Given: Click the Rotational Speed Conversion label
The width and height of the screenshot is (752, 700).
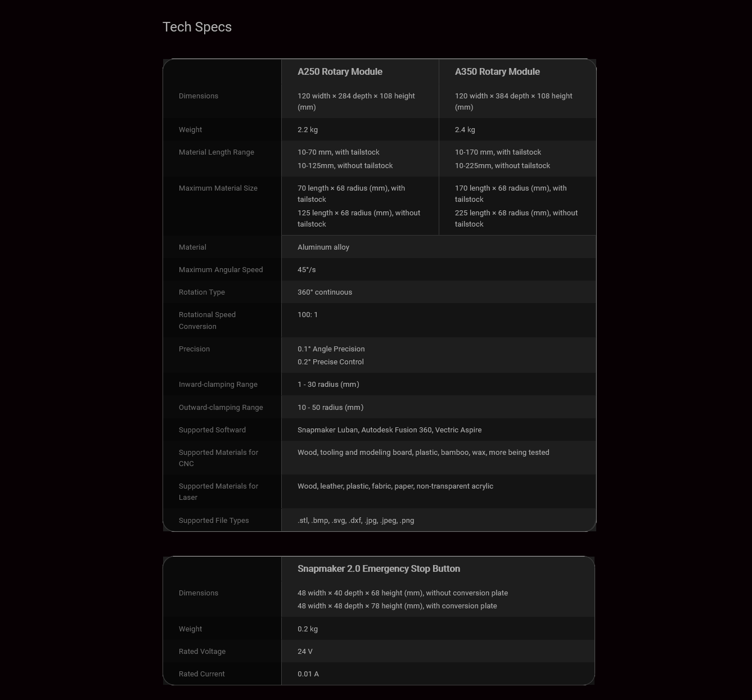Looking at the screenshot, I should click(x=208, y=320).
